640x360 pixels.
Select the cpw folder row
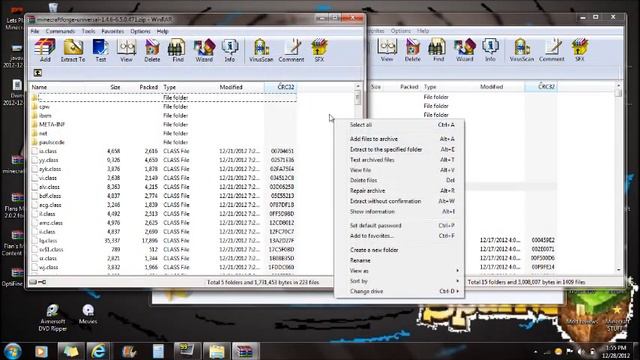163,107
